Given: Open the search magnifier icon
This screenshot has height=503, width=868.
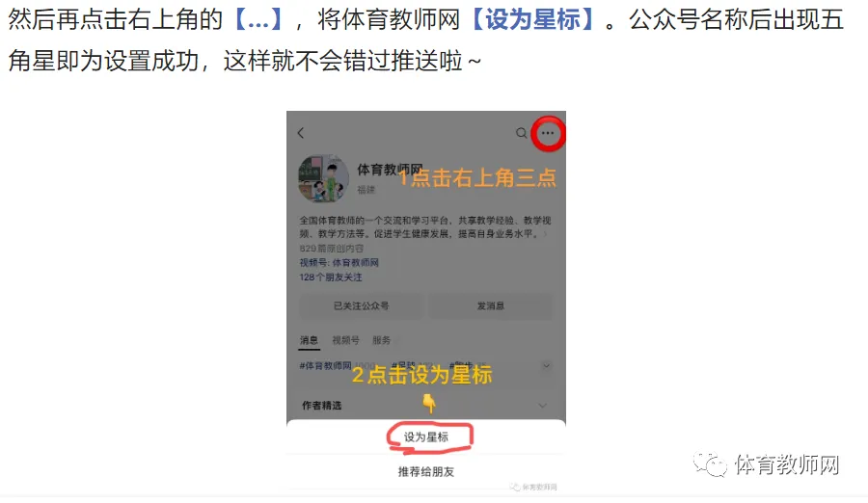Looking at the screenshot, I should point(521,133).
